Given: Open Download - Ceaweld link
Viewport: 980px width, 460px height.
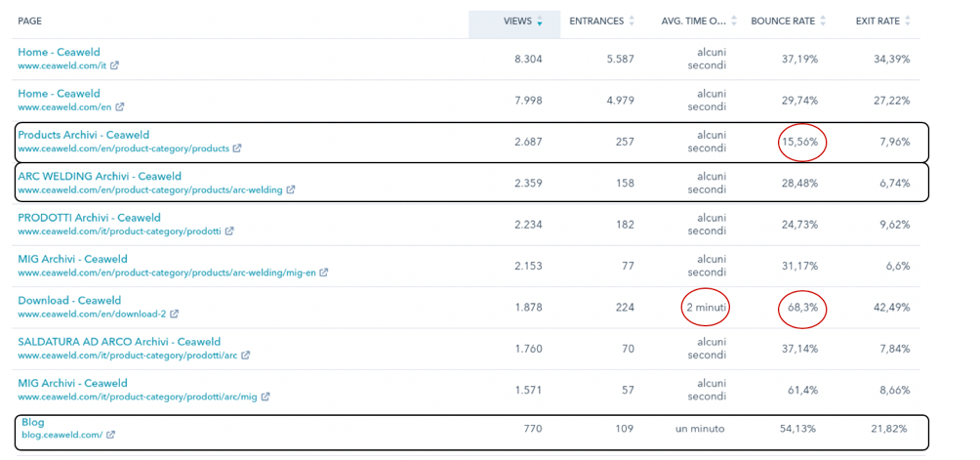Looking at the screenshot, I should (x=69, y=300).
